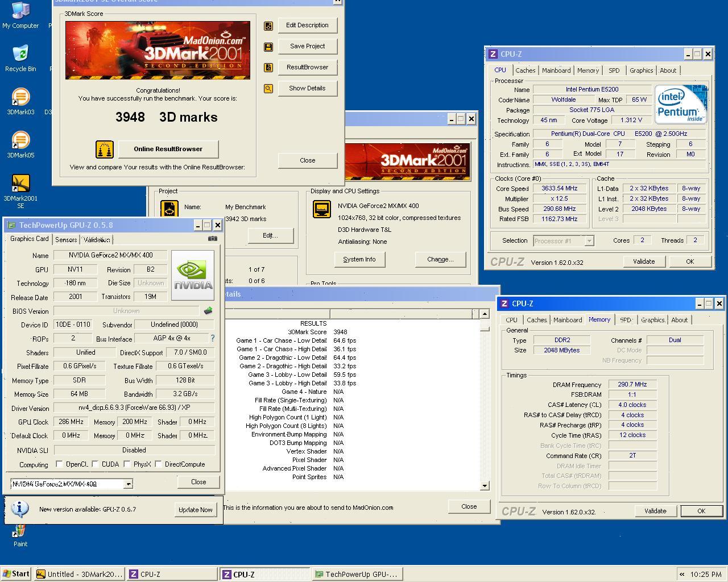
Task: Click the ResultBrowser icon
Action: [x=268, y=68]
